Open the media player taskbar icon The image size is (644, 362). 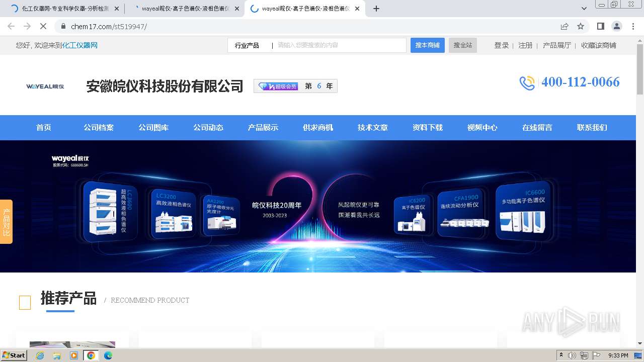[74, 355]
